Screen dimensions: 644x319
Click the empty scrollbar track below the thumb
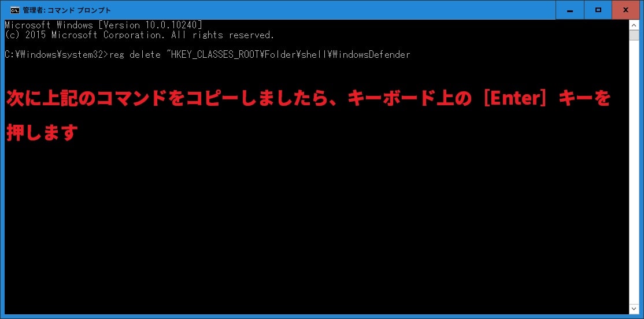tap(634, 172)
